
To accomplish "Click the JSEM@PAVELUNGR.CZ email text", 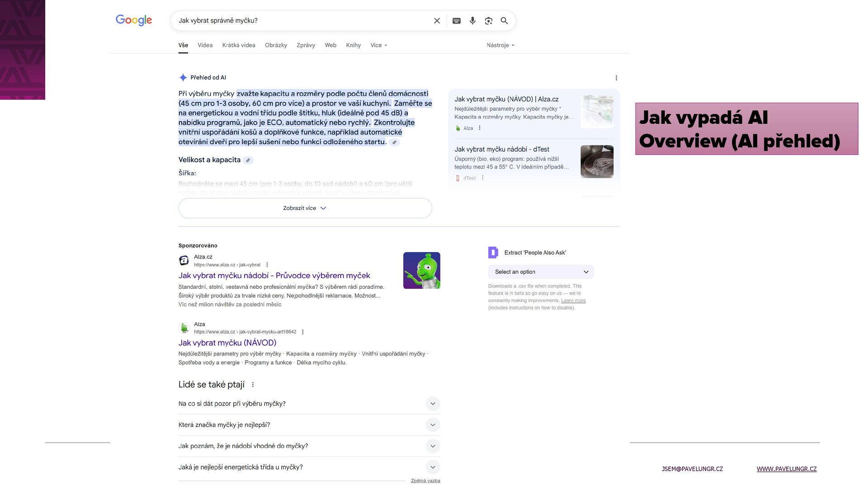I will pos(692,469).
